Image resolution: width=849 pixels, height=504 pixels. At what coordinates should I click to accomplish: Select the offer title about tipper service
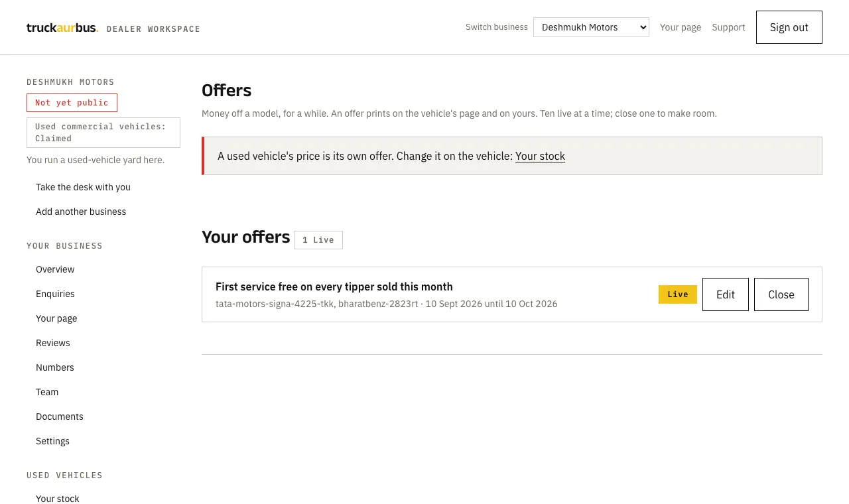coord(334,286)
